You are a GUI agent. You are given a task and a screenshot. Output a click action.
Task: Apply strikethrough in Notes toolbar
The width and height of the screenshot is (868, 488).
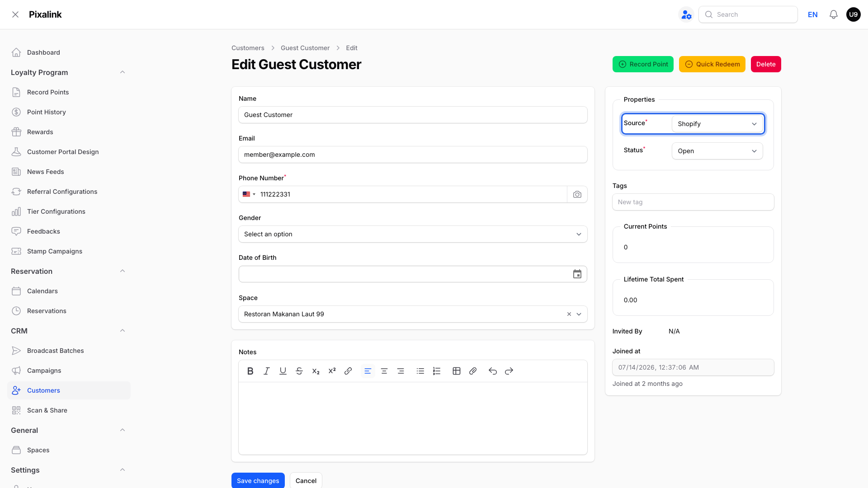(x=299, y=371)
